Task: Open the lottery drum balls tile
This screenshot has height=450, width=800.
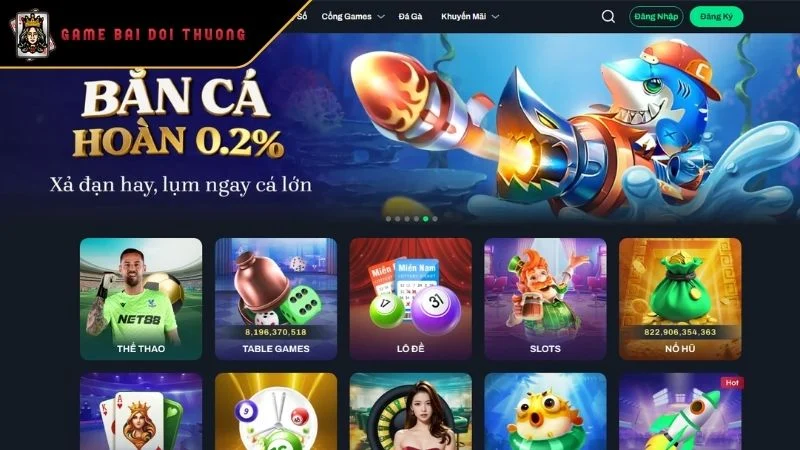Action: point(276,411)
